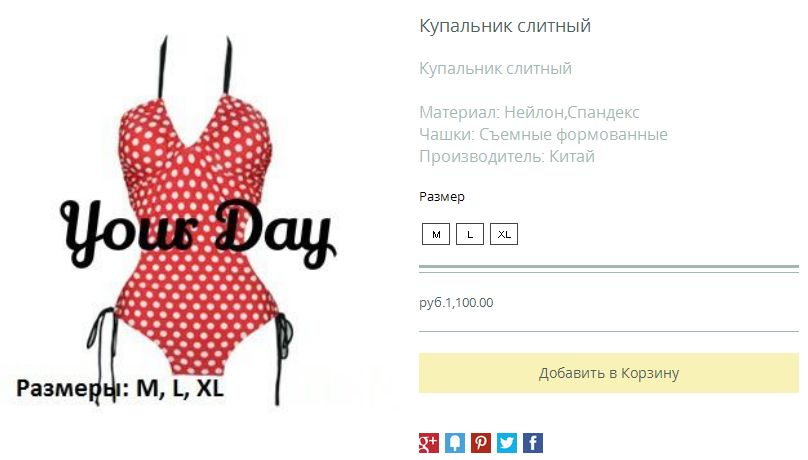
Task: Share the swimsuit on Google Plus
Action: pos(428,443)
